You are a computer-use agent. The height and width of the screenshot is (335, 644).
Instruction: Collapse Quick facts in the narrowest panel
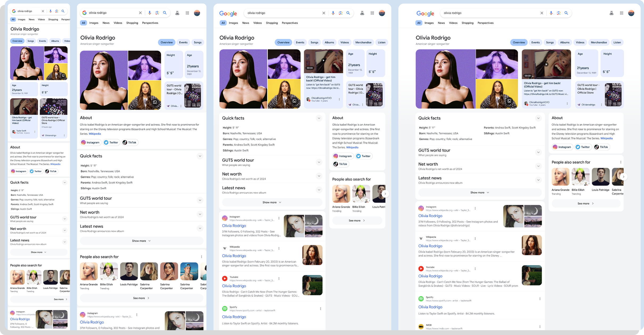pyautogui.click(x=64, y=182)
